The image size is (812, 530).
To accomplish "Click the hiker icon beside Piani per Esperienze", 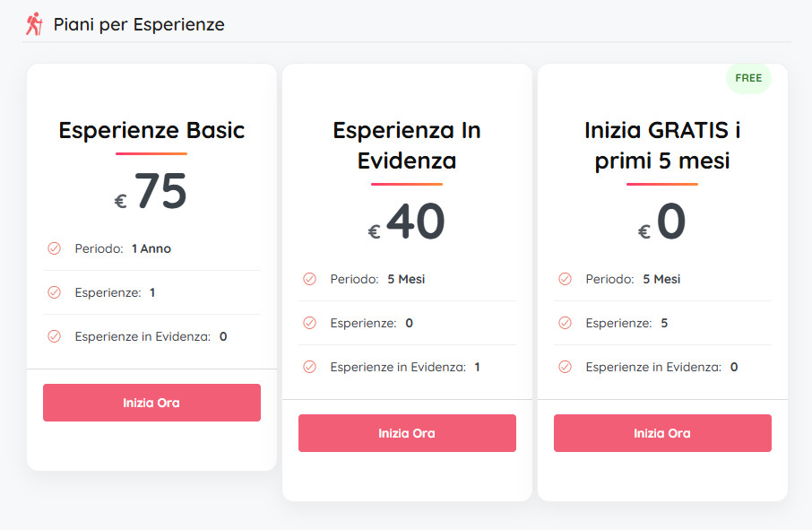I will coord(34,24).
